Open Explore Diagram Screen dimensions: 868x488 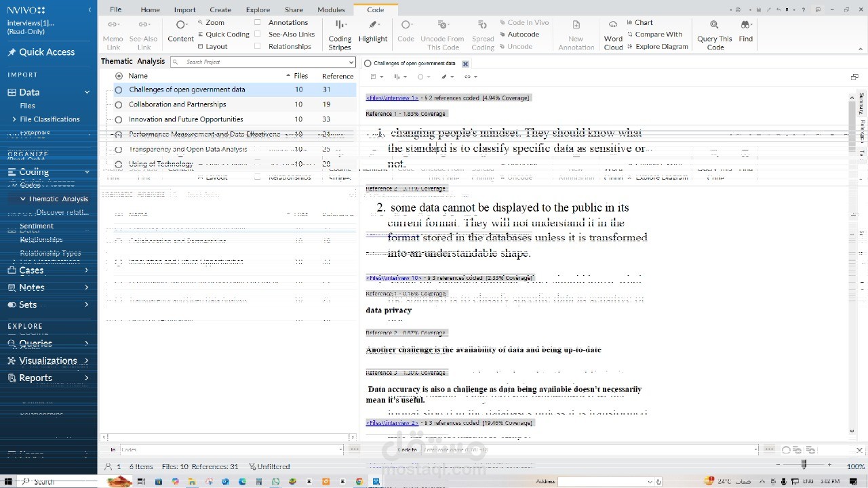tap(657, 46)
